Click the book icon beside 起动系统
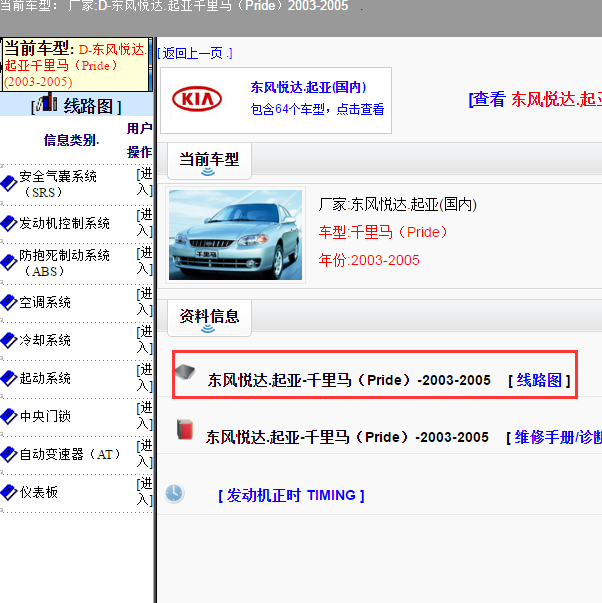This screenshot has height=603, width=602. pyautogui.click(x=8, y=378)
